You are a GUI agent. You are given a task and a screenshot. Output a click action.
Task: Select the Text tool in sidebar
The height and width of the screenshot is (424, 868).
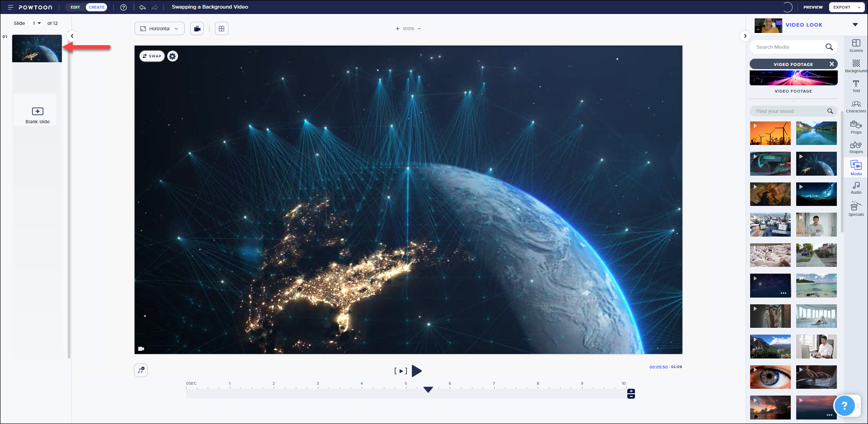(x=856, y=86)
